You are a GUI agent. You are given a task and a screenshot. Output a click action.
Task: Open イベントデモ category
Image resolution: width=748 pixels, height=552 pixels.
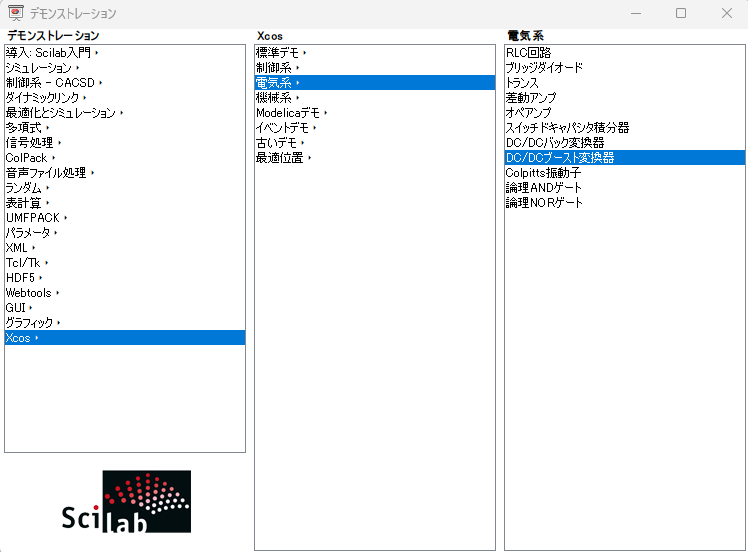click(x=375, y=127)
